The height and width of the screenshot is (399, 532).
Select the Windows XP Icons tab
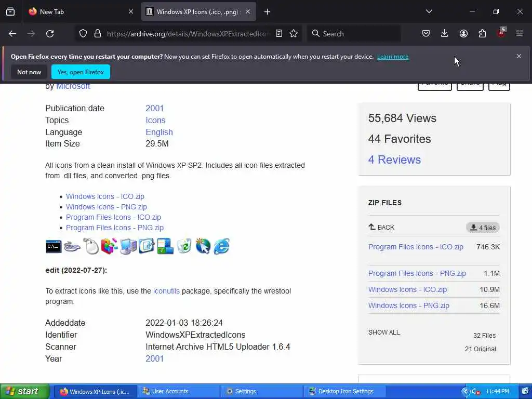(x=198, y=11)
